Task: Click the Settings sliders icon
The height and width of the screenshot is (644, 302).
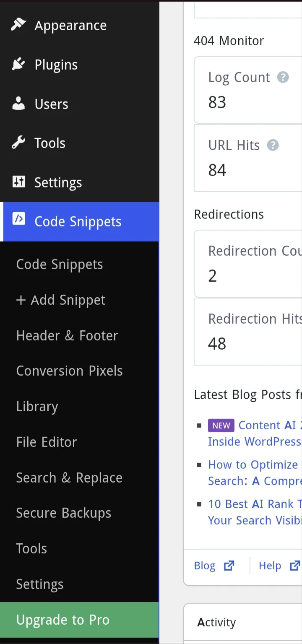Action: [18, 182]
